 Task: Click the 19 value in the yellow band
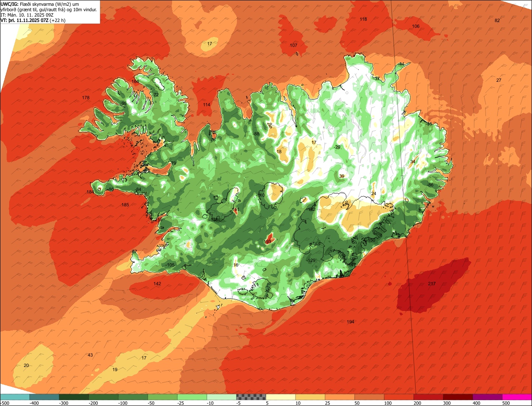click(x=115, y=370)
